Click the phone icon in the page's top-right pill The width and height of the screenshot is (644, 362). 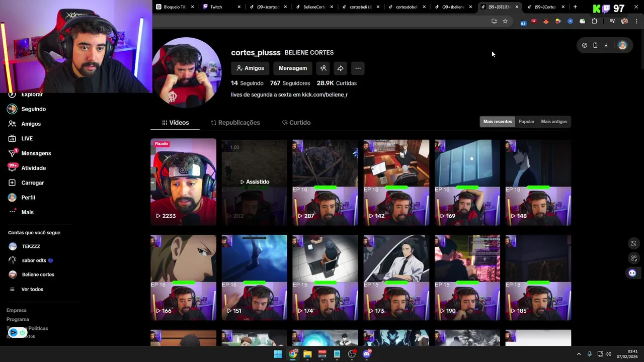[x=595, y=45]
